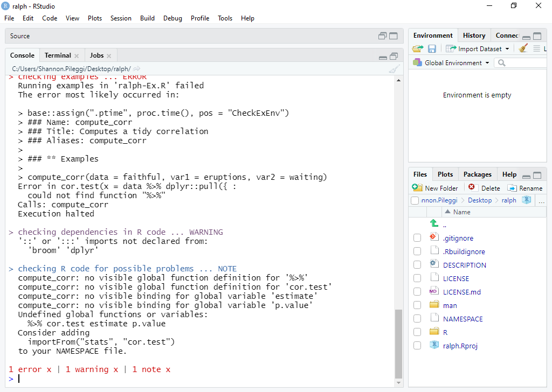552x392 pixels.
Task: Check the LICENSE file checkbox
Action: click(417, 278)
